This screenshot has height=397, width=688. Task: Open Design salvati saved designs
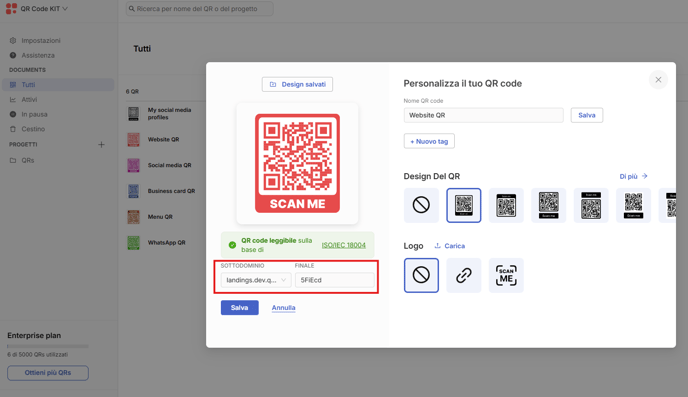coord(297,84)
